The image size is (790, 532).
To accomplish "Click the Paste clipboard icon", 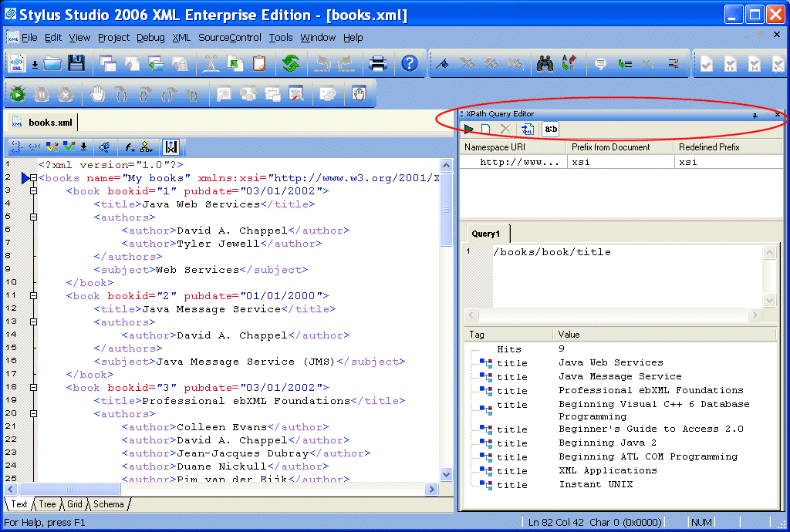I will 258,63.
